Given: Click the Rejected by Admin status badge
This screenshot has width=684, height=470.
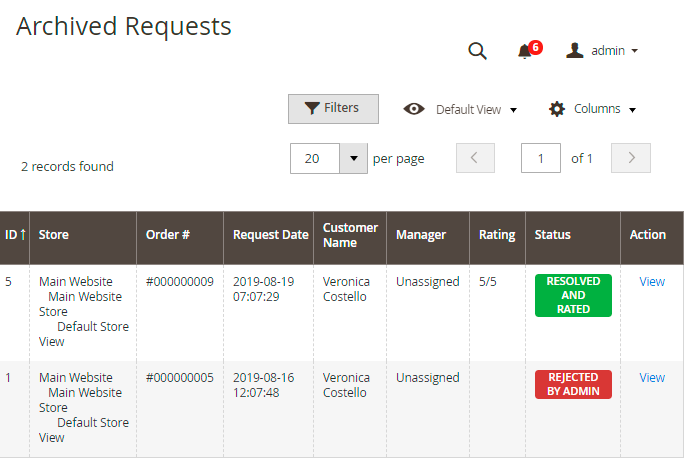Looking at the screenshot, I should coord(573,384).
